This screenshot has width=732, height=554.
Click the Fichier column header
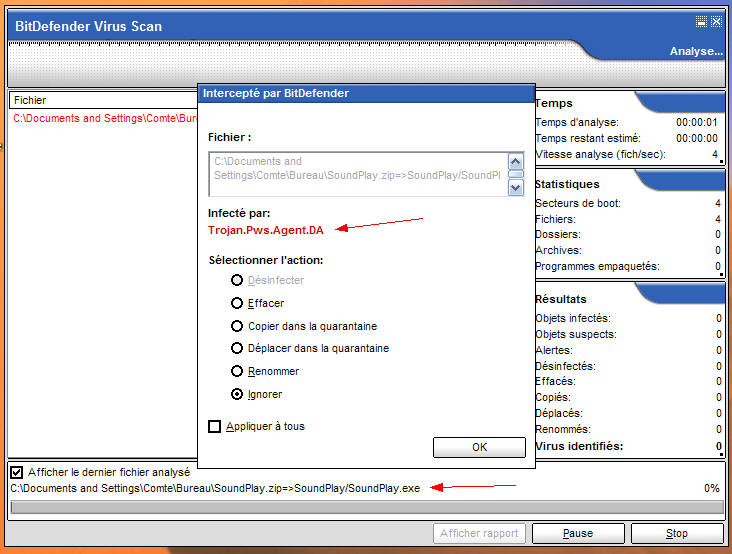(x=100, y=100)
